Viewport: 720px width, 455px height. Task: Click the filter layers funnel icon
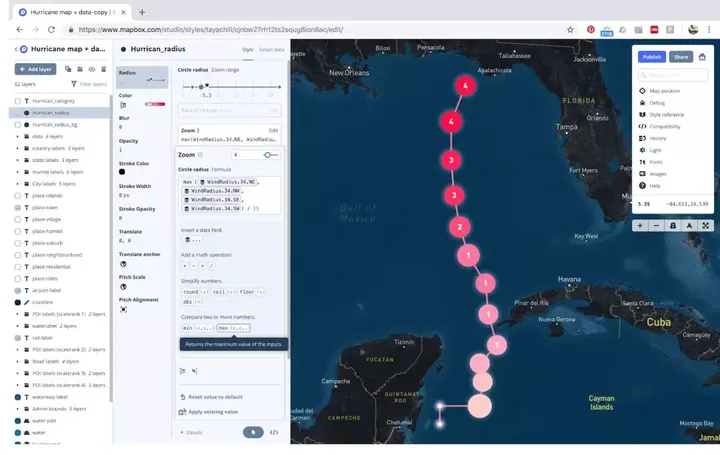[73, 85]
